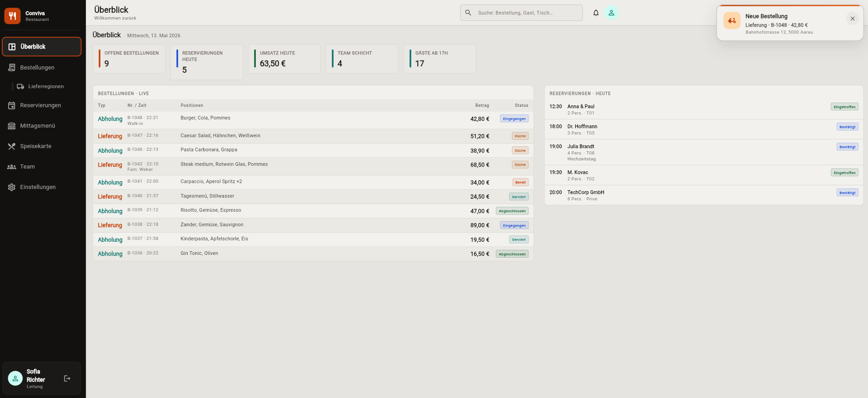868x398 pixels.
Task: Click the delivery scooter icon in the notification
Action: click(732, 20)
